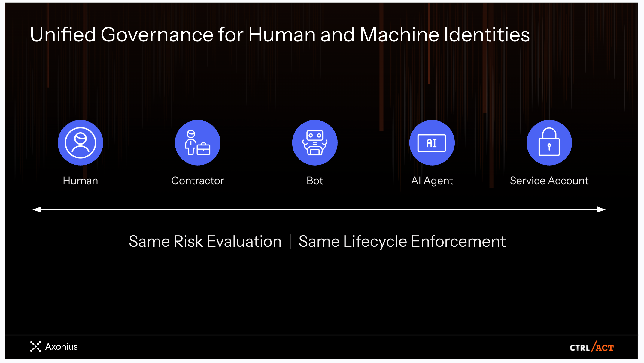
Task: Click the vertical divider between the phrases
Action: tap(290, 241)
